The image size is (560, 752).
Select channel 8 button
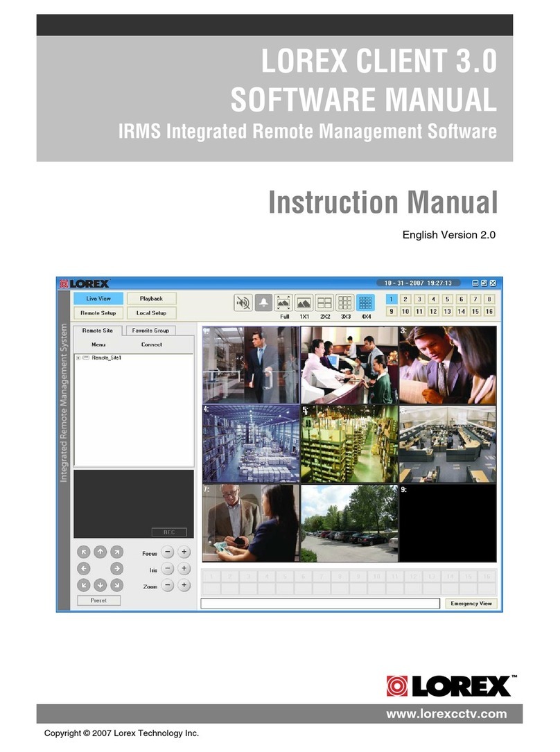point(489,299)
